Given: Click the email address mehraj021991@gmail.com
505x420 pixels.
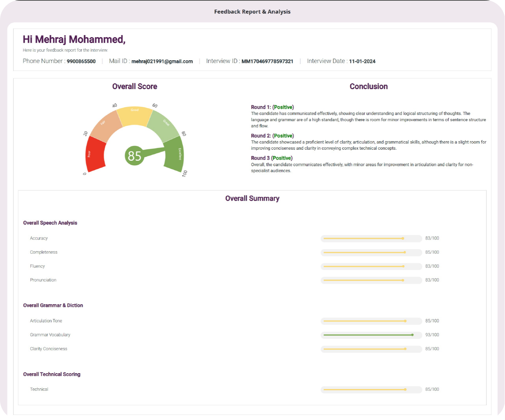Looking at the screenshot, I should (162, 61).
